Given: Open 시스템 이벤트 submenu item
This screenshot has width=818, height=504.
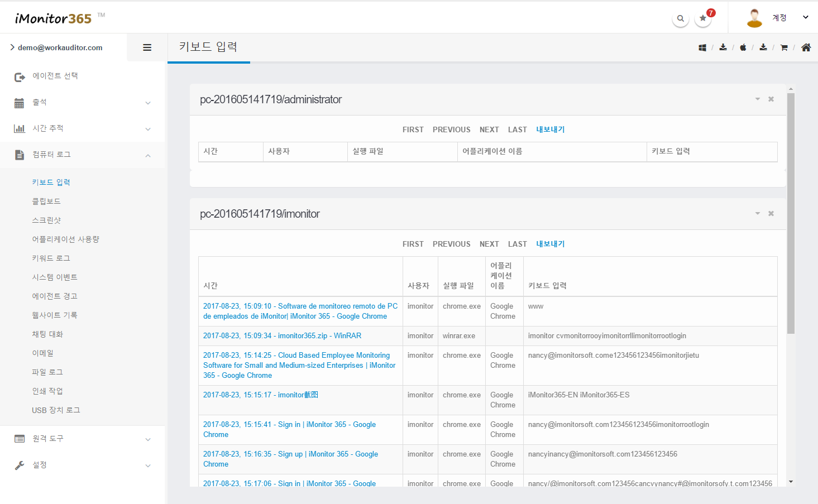Looking at the screenshot, I should click(55, 277).
